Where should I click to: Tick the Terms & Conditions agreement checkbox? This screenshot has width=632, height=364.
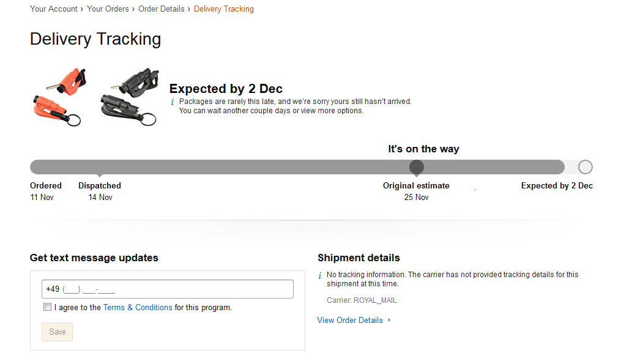(x=47, y=307)
